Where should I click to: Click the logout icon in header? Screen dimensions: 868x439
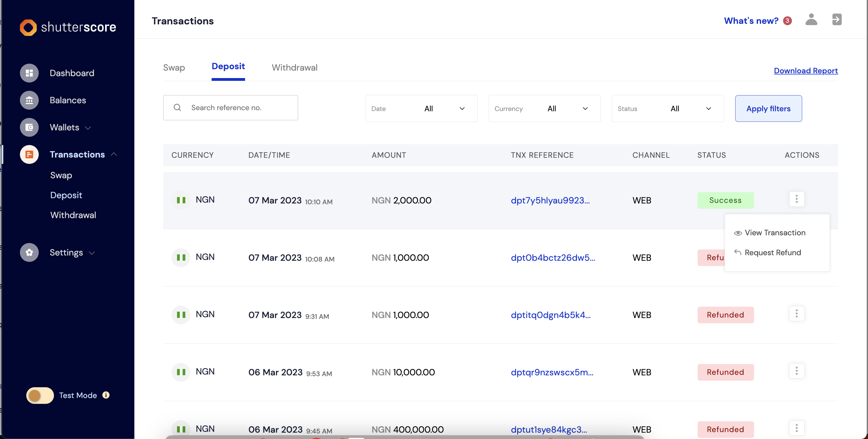click(837, 20)
